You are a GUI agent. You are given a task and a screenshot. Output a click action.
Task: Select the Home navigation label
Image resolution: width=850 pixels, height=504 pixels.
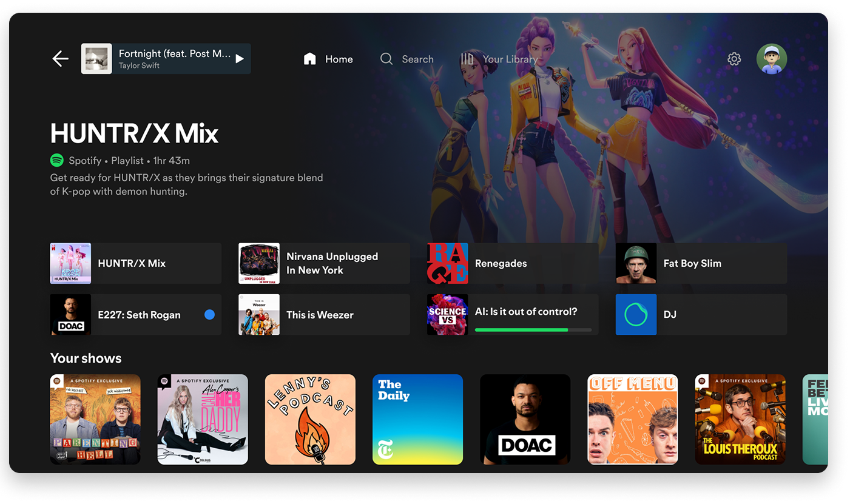click(339, 59)
